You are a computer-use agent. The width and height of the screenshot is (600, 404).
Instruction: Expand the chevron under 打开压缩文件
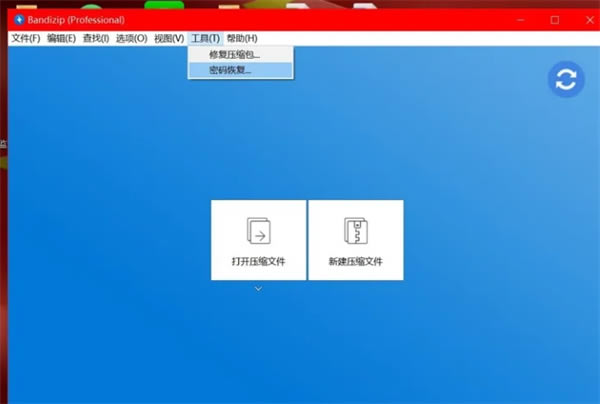(x=258, y=289)
